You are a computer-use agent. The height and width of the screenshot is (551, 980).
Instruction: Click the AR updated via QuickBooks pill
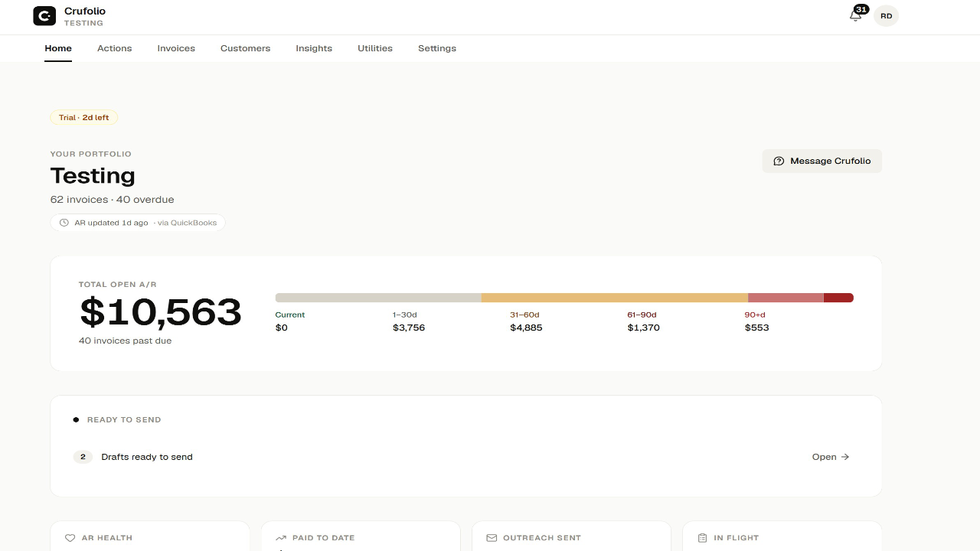(x=138, y=223)
